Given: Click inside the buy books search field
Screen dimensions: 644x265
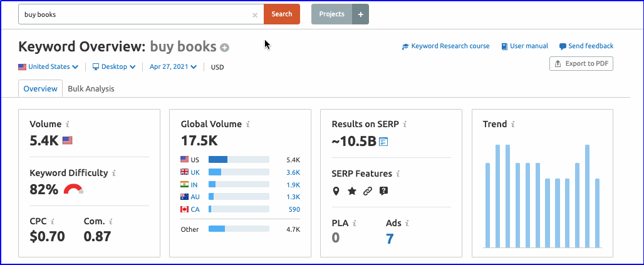Looking at the screenshot, I should tap(135, 14).
